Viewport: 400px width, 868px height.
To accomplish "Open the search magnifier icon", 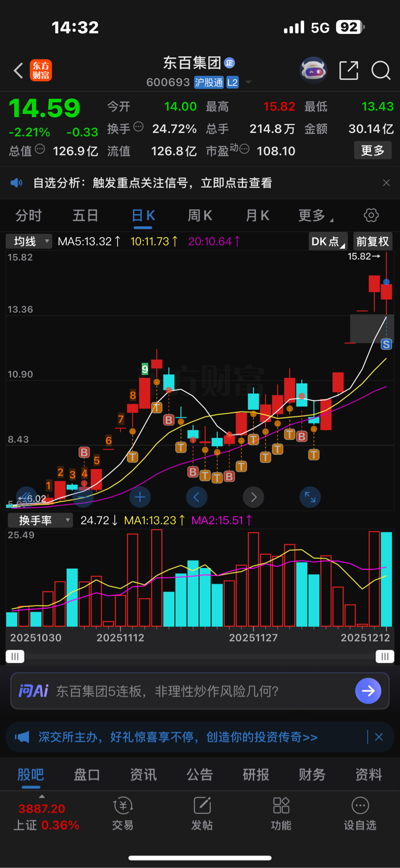I will coord(381,70).
